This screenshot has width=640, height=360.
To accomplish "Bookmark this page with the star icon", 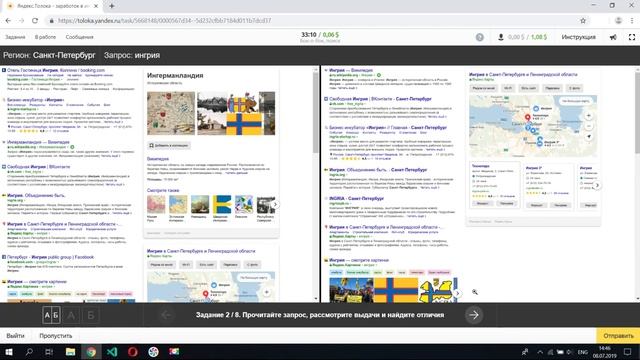I will (583, 20).
